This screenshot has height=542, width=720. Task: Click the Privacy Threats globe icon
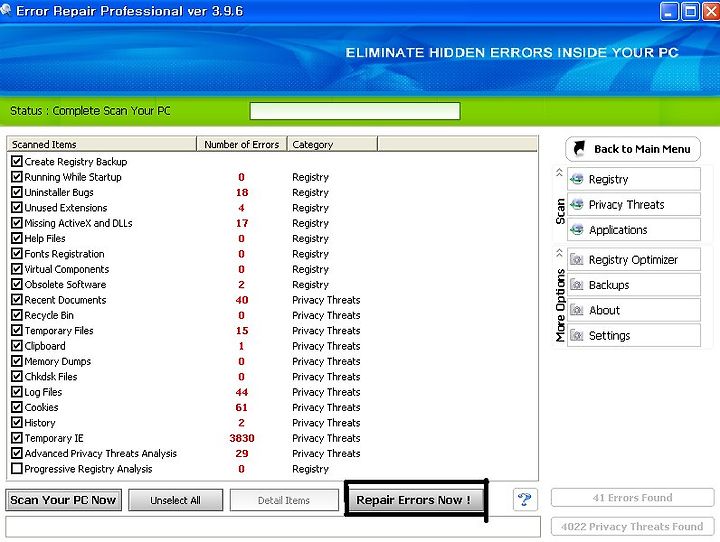[577, 204]
